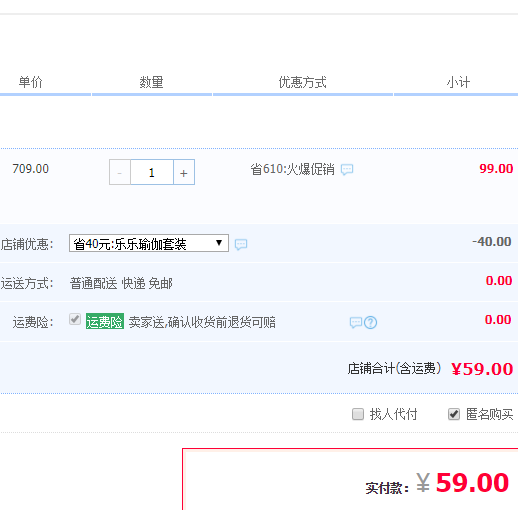Uncheck the 匿名购买 checkbox
518x510 pixels.
tap(454, 414)
